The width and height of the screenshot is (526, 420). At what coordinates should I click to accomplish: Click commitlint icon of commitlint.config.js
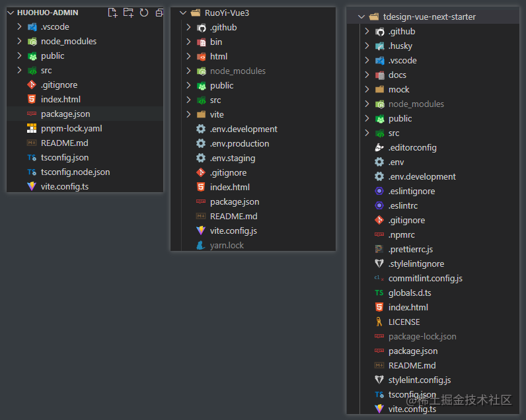[x=379, y=278]
